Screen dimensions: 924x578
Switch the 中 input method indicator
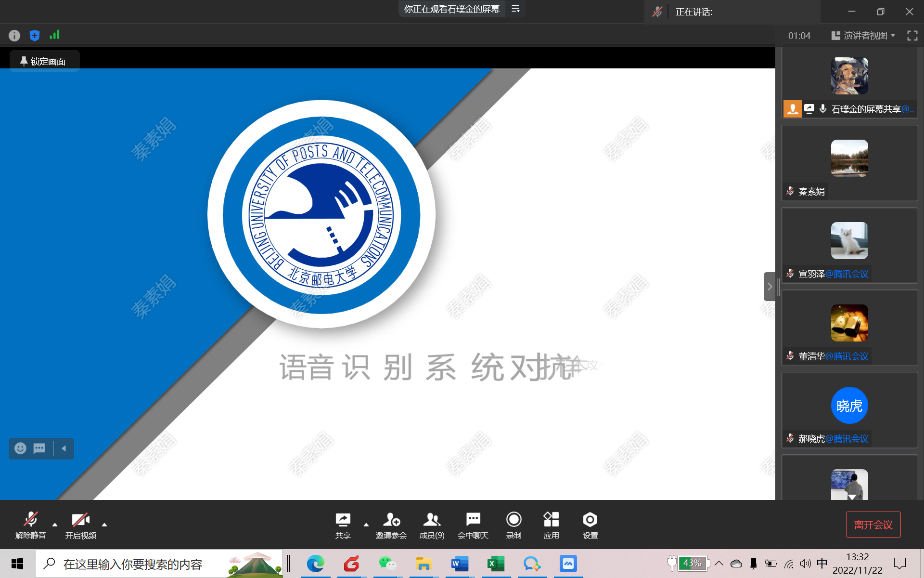tap(822, 563)
